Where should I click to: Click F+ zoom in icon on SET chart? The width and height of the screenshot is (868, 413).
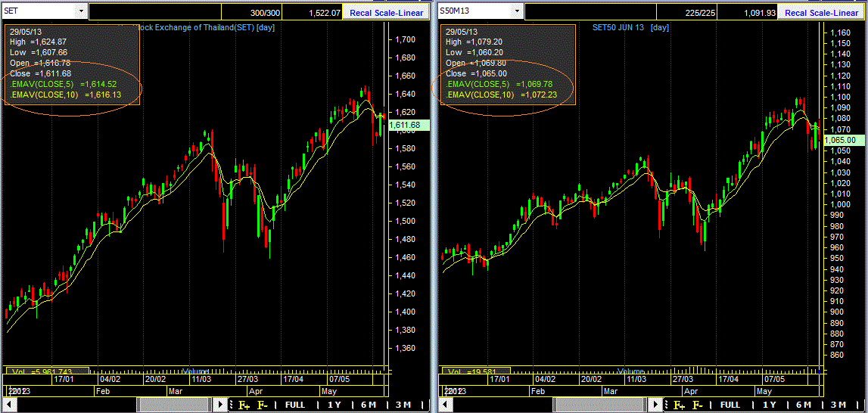244,405
